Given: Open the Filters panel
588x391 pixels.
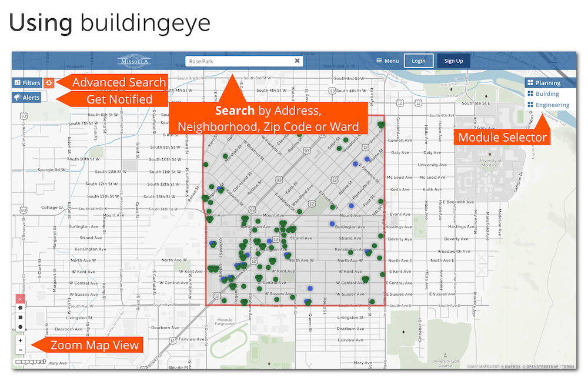Looking at the screenshot, I should click(27, 83).
